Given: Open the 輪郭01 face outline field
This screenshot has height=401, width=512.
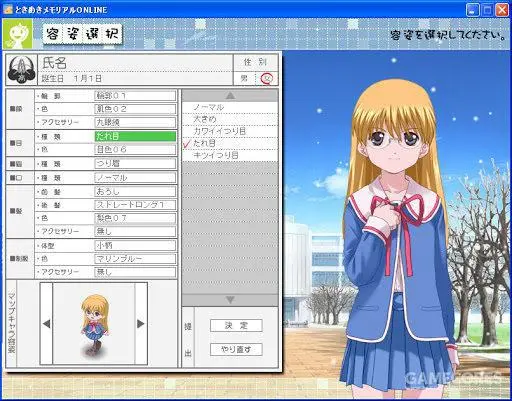Looking at the screenshot, I should [x=135, y=96].
